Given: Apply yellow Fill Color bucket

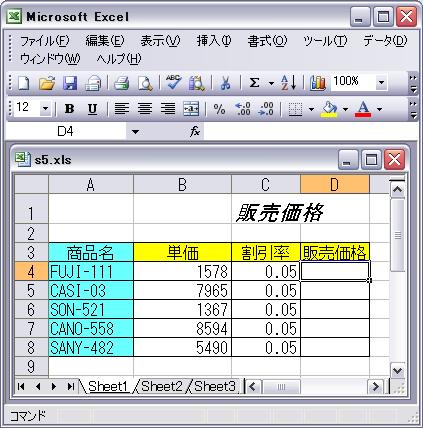Looking at the screenshot, I should tap(329, 109).
